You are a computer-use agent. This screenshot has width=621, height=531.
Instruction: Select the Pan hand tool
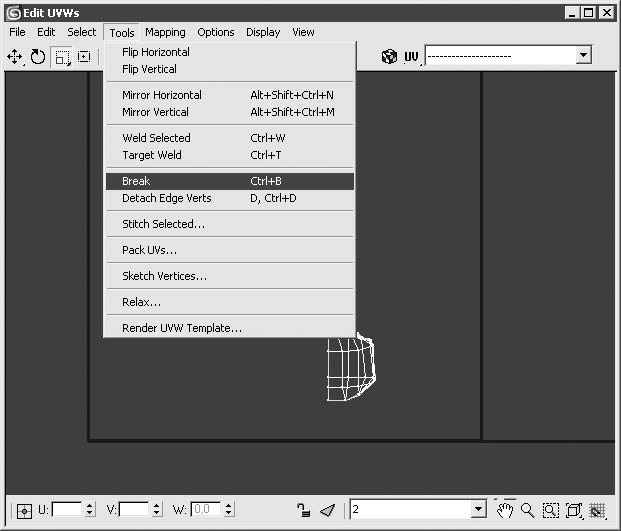point(505,510)
